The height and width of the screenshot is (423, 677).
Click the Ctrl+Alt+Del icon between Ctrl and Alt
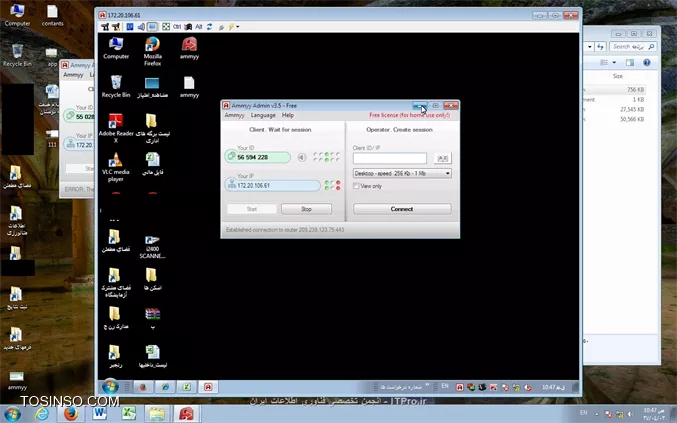[188, 27]
